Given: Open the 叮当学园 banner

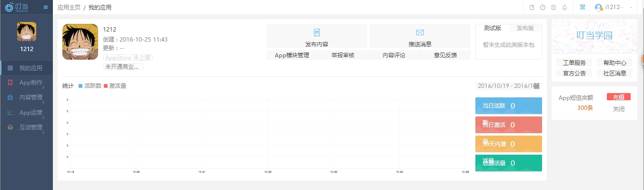Looking at the screenshot, I should [594, 36].
